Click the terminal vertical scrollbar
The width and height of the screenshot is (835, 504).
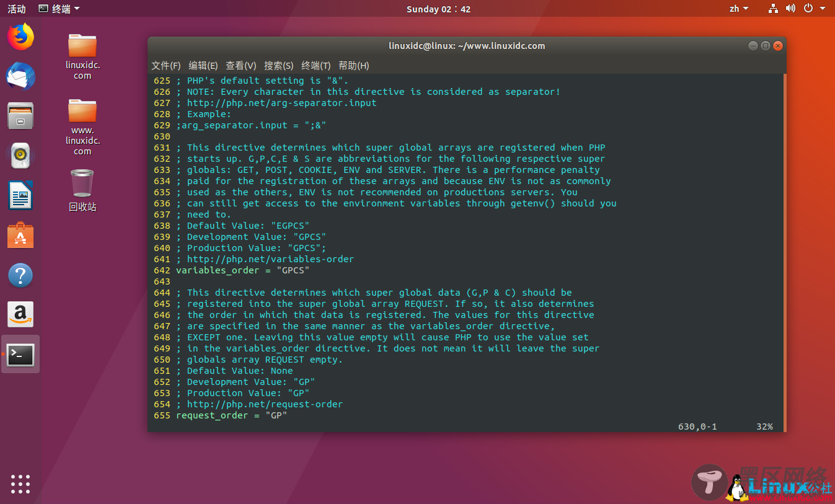click(785, 253)
